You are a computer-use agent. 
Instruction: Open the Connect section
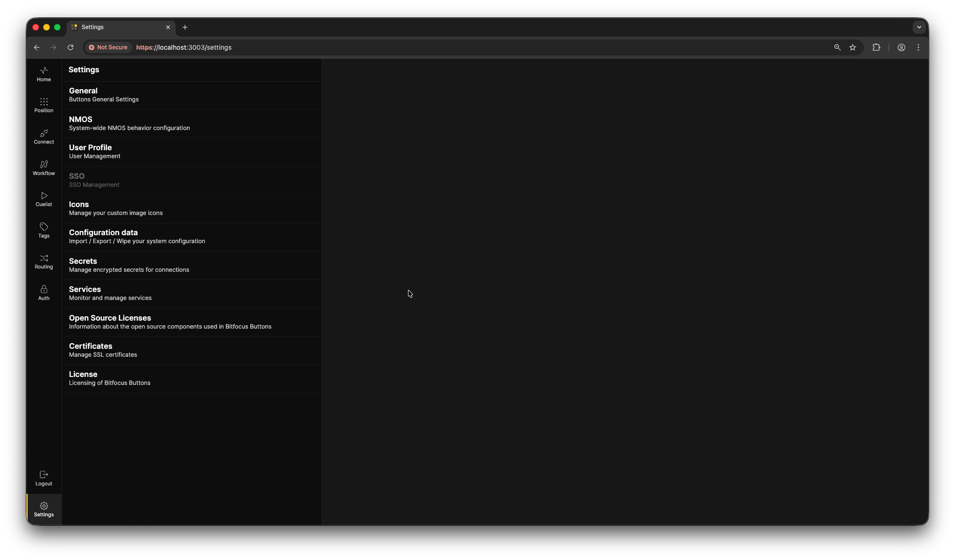coord(44,137)
